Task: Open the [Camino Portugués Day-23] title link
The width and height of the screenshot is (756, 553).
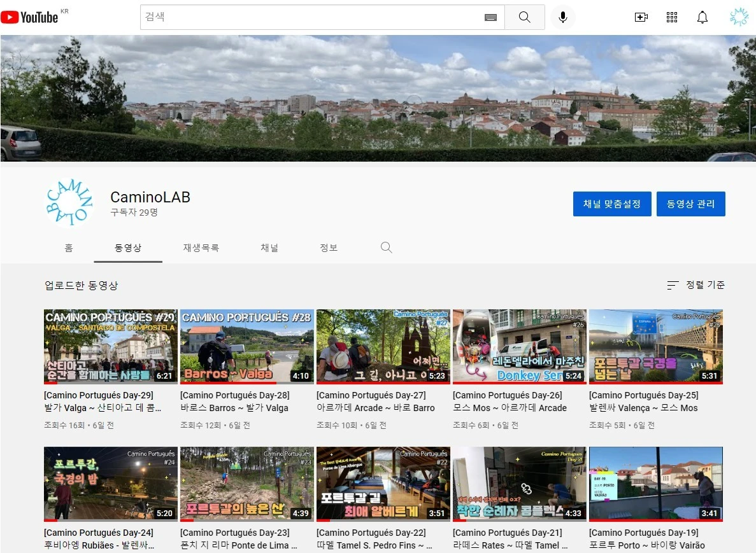Action: click(239, 539)
